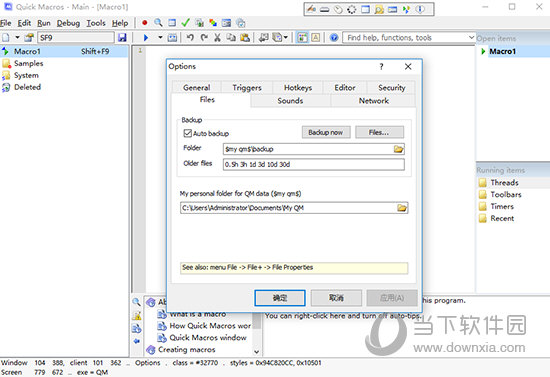Open the Tools menu
This screenshot has height=377, width=550.
pyautogui.click(x=96, y=23)
